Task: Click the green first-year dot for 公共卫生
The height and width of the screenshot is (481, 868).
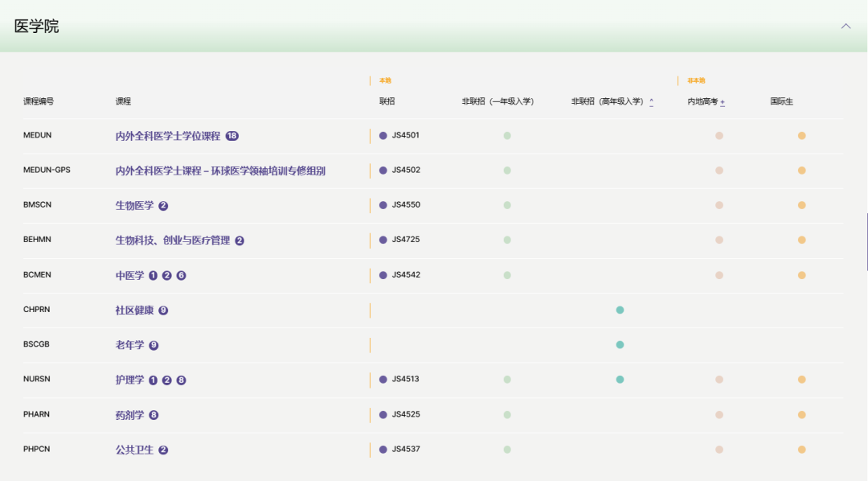Action: [x=507, y=450]
